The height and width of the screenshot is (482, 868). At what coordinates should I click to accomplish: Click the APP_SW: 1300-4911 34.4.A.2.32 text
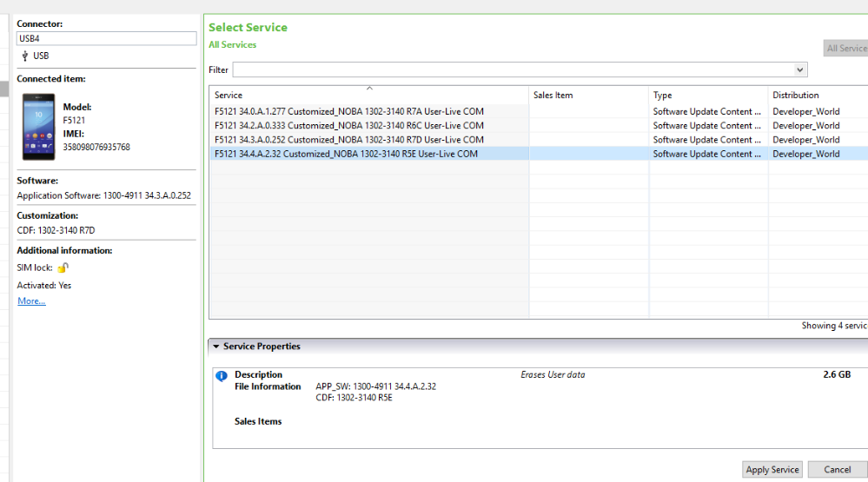pos(376,386)
